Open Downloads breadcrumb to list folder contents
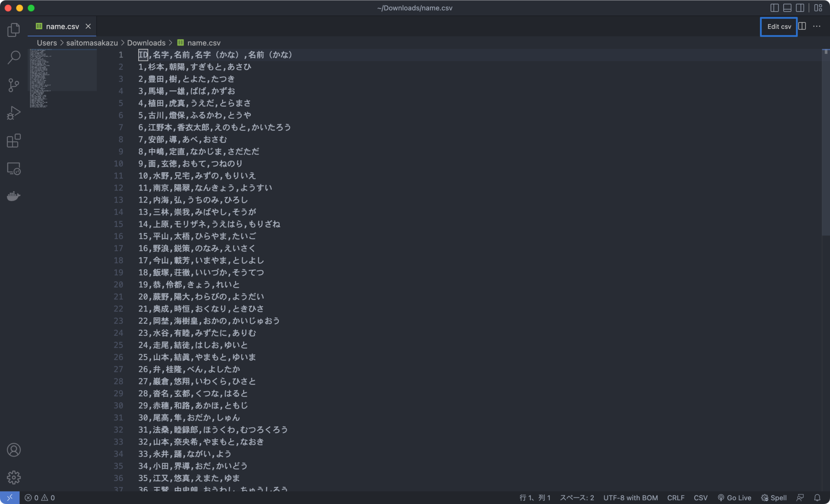Screen dimensions: 830x504 tap(146, 43)
